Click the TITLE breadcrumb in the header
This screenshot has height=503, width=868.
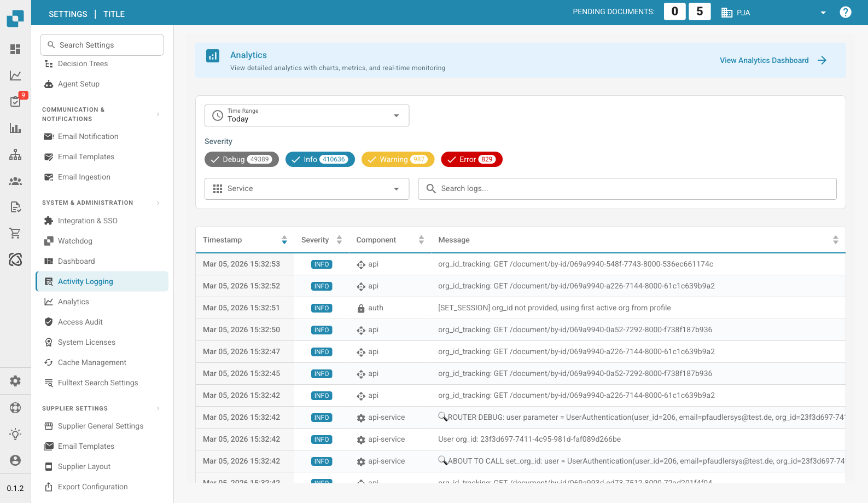click(x=114, y=14)
